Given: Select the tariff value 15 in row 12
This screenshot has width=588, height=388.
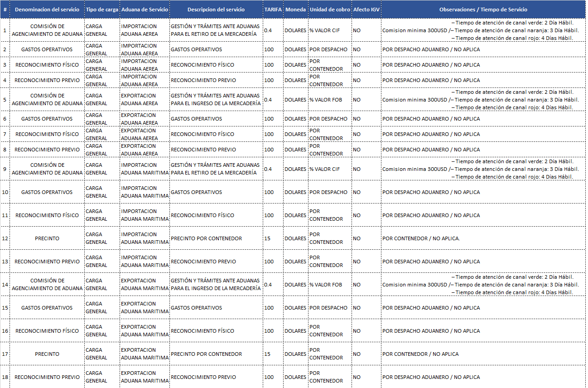Looking at the screenshot, I should [267, 238].
